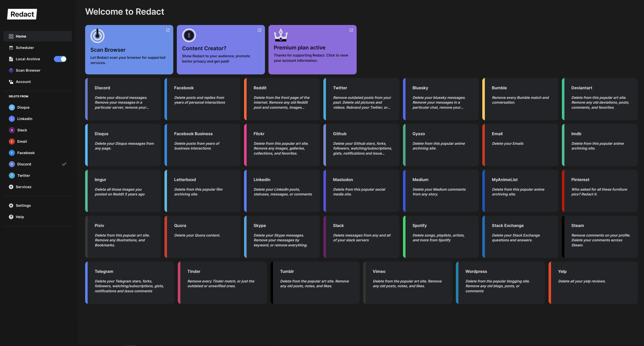644x346 pixels.
Task: Open external link icon on Content Creator card
Action: click(259, 30)
